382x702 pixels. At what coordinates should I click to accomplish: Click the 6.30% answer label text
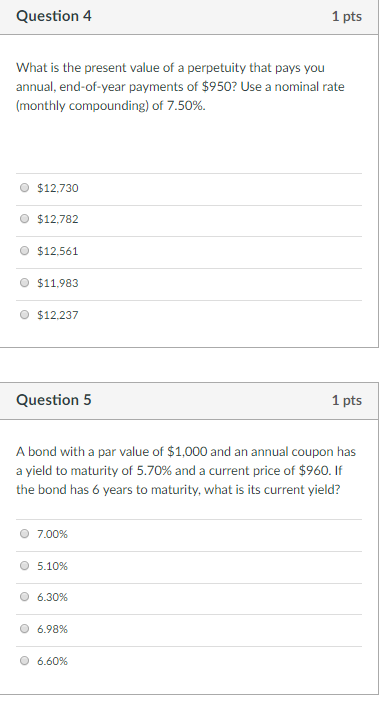[52, 597]
